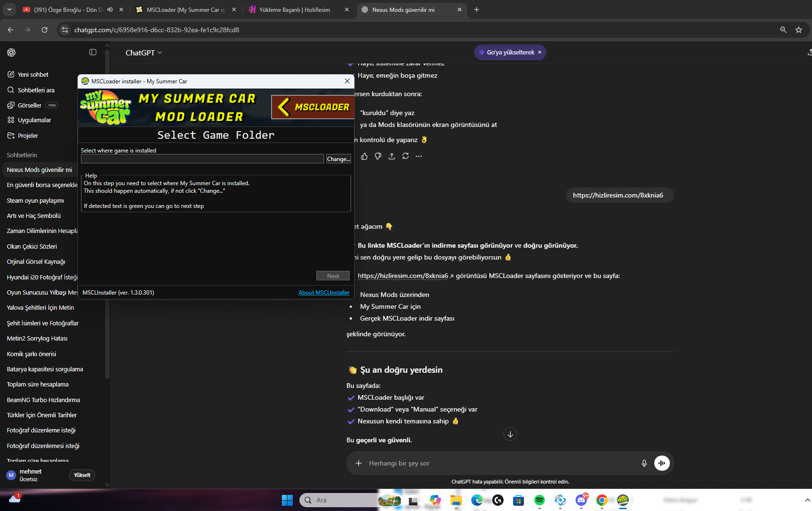The image size is (812, 511).
Task: Collapse the ChatGPT sidebar
Action: (93, 52)
